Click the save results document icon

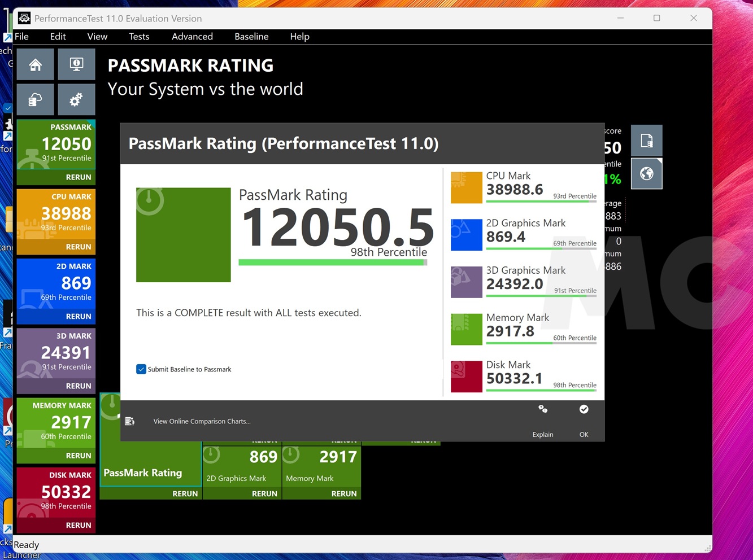pyautogui.click(x=646, y=140)
